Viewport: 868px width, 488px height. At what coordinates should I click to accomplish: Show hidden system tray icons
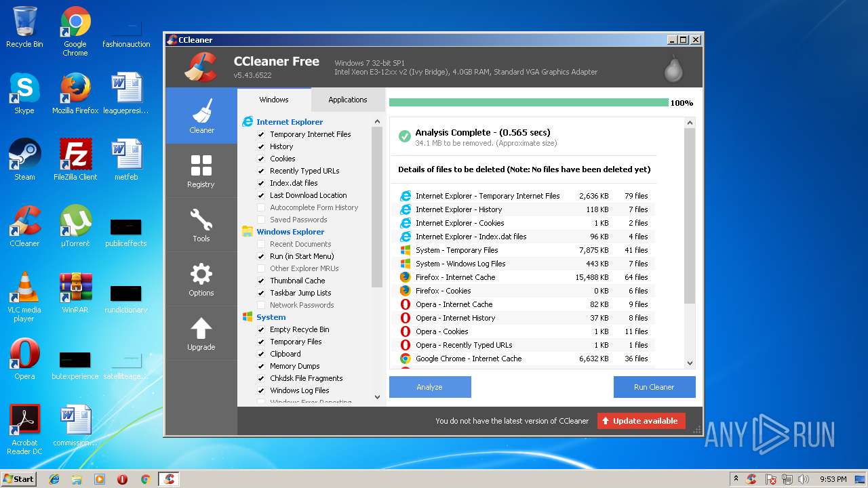(x=736, y=479)
